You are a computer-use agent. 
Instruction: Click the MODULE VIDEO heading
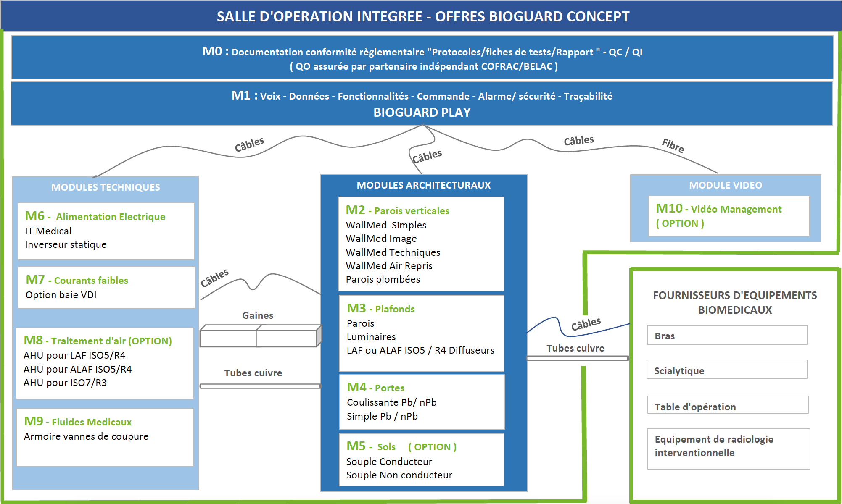(x=726, y=185)
